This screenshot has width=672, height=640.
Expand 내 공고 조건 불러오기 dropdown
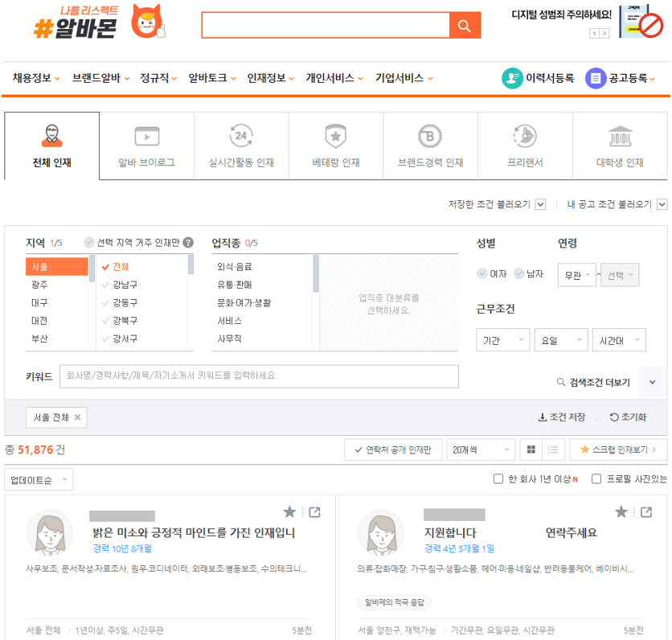tap(662, 204)
